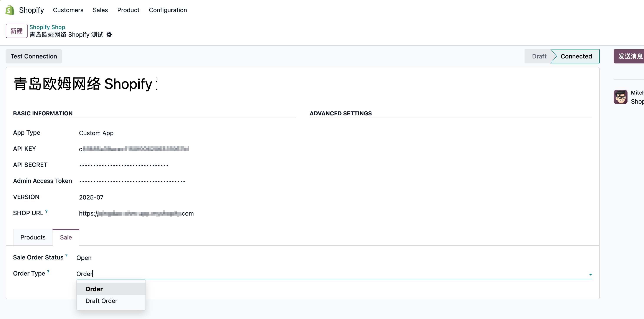Set status to Connected in the status bar
The image size is (644, 319).
tap(576, 56)
